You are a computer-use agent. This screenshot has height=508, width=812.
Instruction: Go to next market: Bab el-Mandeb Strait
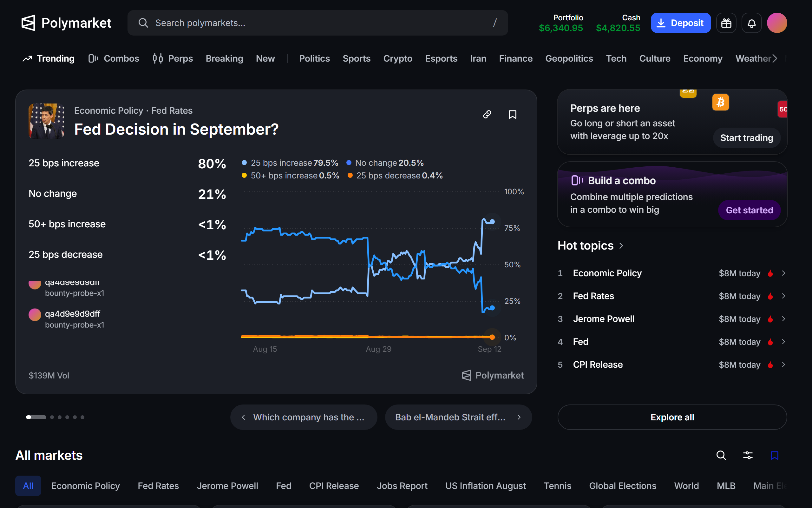458,417
